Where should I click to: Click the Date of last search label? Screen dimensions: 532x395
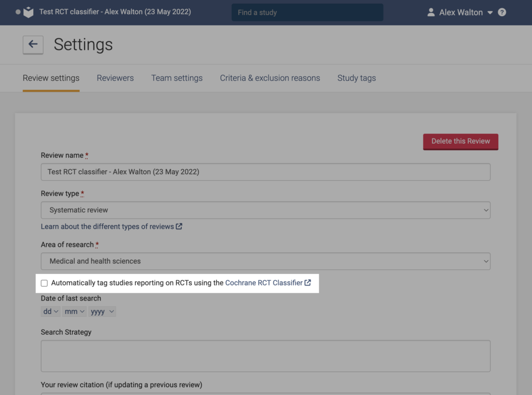click(x=71, y=298)
